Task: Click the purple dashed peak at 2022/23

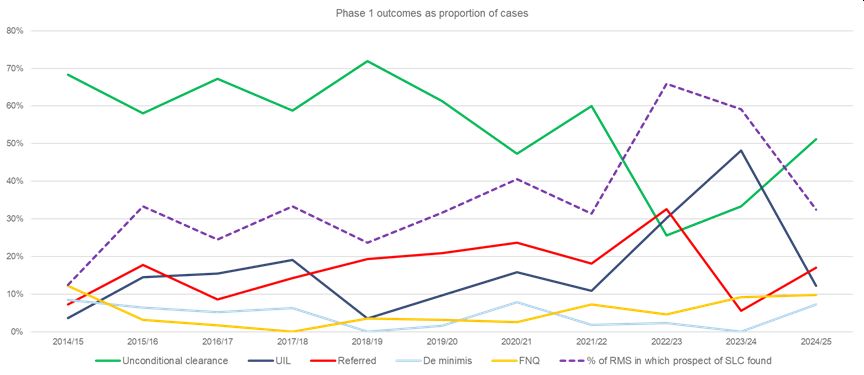Action: [666, 84]
